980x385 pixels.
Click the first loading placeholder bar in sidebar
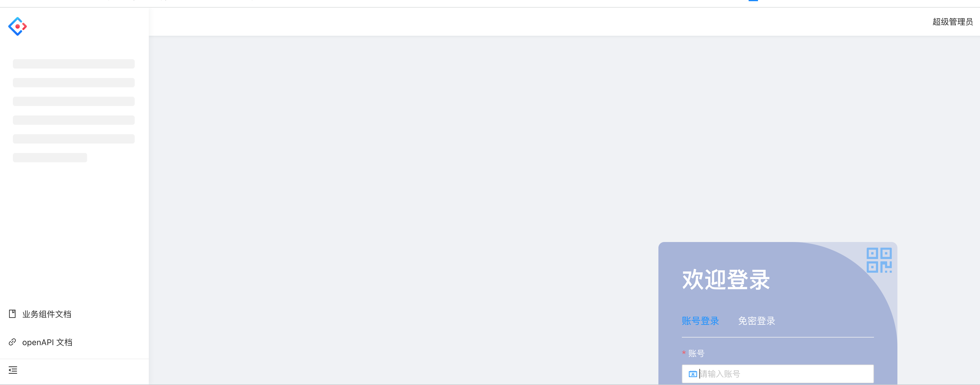pos(74,64)
